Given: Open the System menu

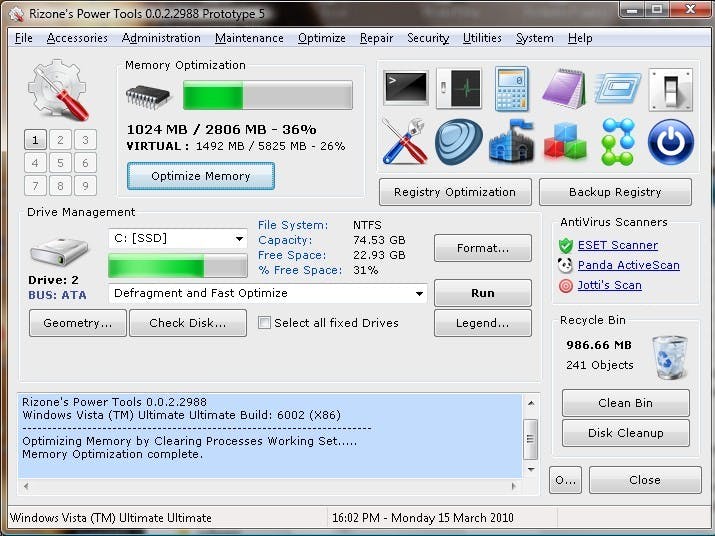Looking at the screenshot, I should [534, 38].
